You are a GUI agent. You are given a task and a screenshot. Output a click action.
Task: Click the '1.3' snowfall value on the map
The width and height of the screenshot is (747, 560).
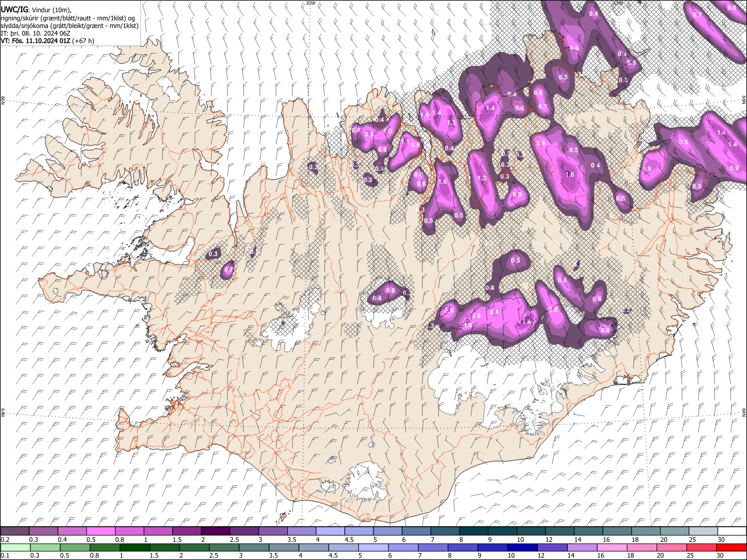tap(451, 123)
